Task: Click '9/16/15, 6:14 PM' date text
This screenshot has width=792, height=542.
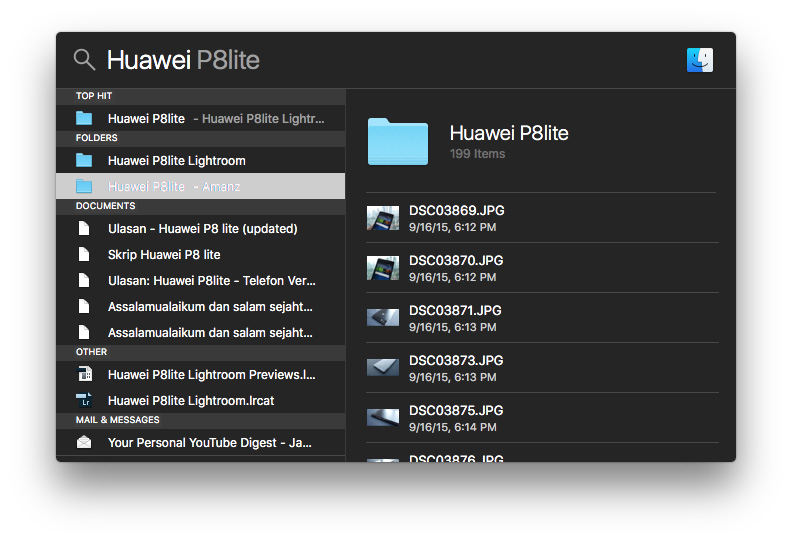Action: [x=453, y=427]
